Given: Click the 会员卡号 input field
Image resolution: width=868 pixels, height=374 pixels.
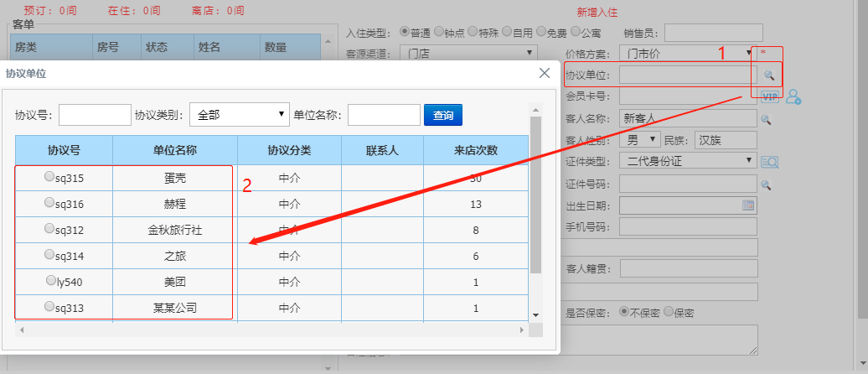Looking at the screenshot, I should click(x=688, y=96).
